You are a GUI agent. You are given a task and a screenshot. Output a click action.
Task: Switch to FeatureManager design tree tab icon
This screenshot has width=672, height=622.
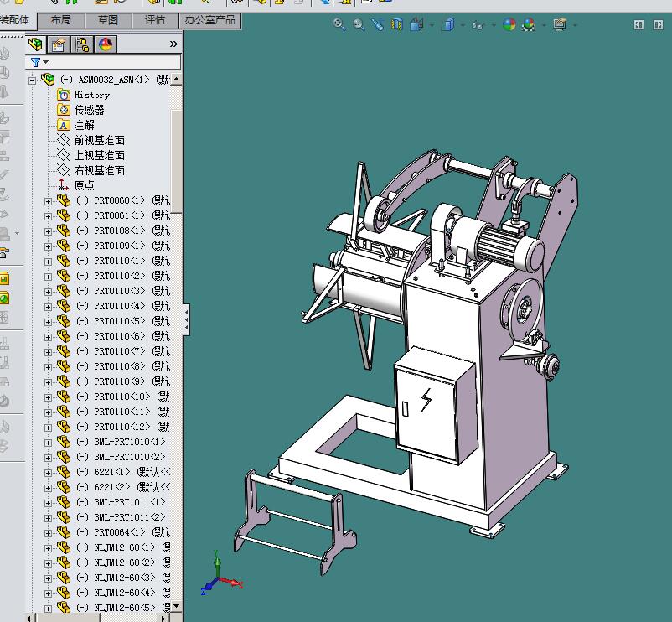click(36, 44)
